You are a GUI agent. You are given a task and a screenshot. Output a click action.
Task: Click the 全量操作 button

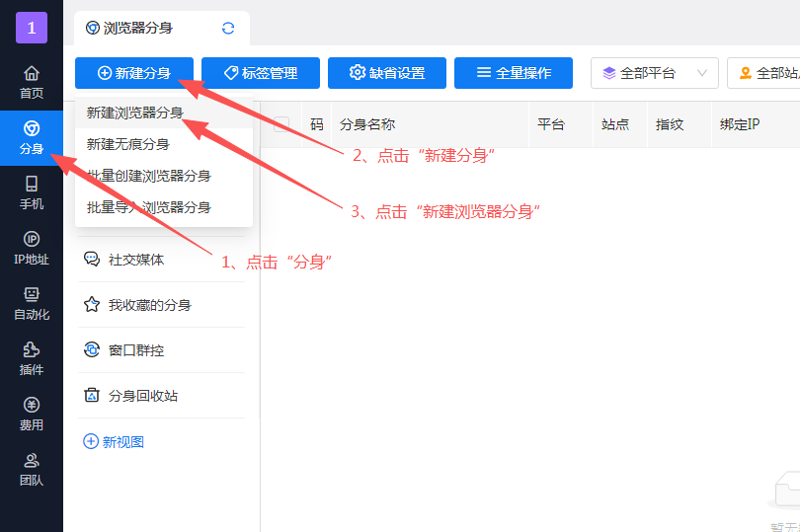[x=514, y=73]
